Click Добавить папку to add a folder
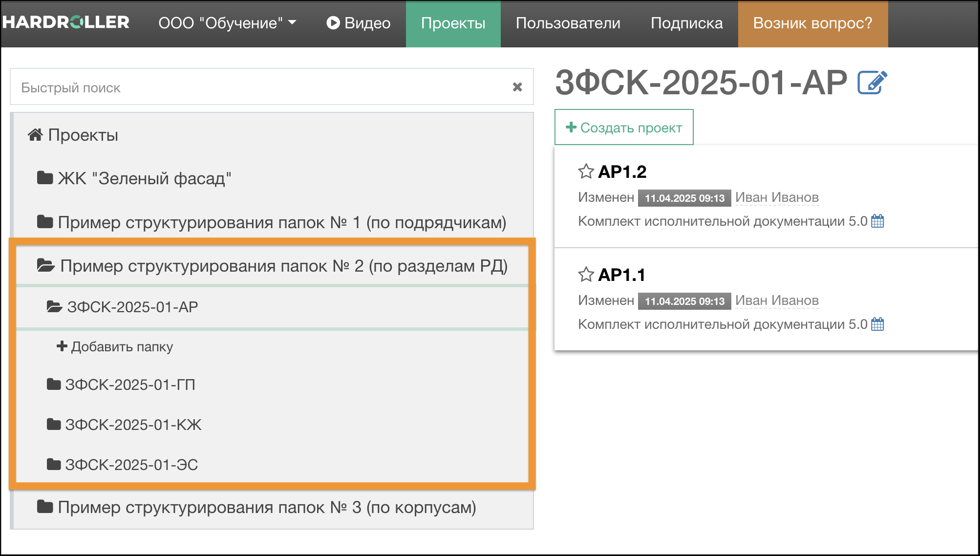 (115, 347)
